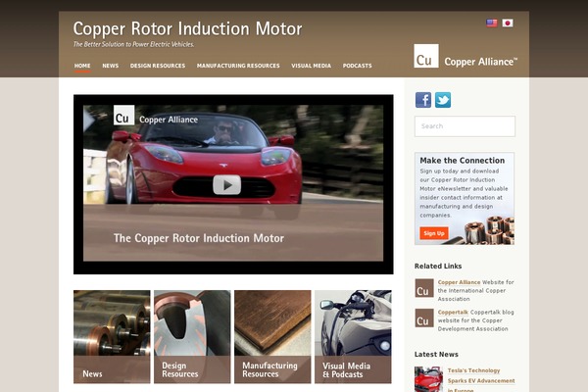Viewport: 588px width, 392px height.
Task: Open the News tile thumbnail
Action: tap(112, 336)
